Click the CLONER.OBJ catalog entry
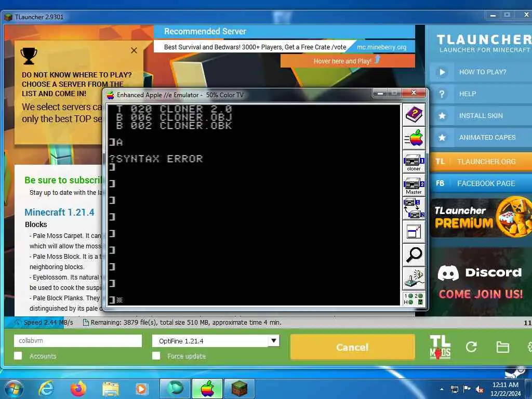 point(175,117)
